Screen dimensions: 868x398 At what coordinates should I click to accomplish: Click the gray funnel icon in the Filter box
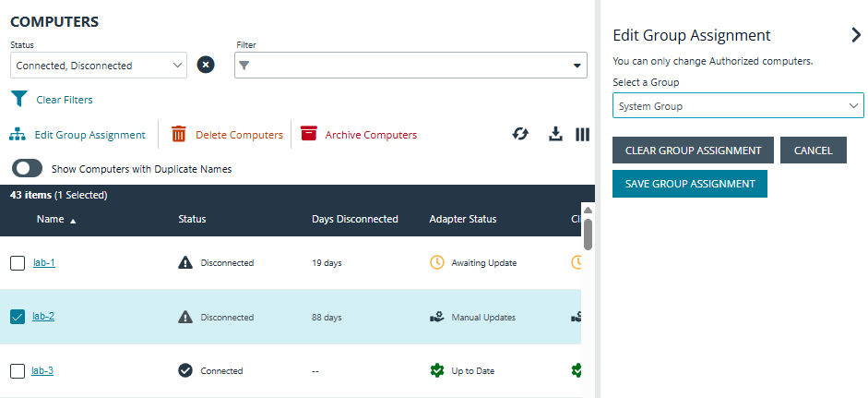(x=244, y=66)
